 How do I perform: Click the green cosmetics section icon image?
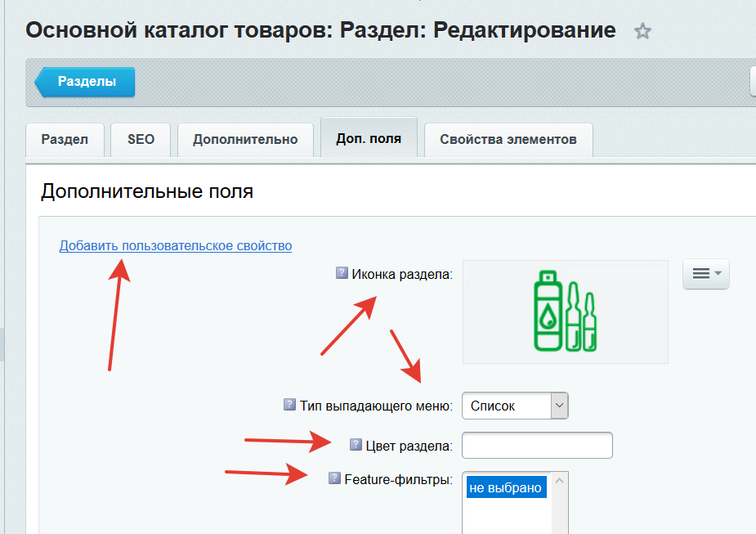(566, 312)
